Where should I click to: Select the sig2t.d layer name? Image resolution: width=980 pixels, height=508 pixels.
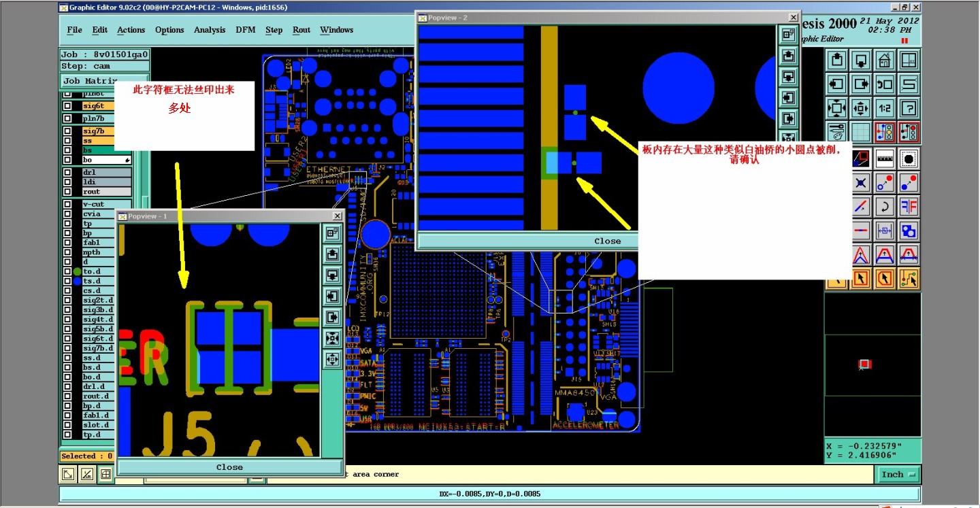click(x=98, y=300)
